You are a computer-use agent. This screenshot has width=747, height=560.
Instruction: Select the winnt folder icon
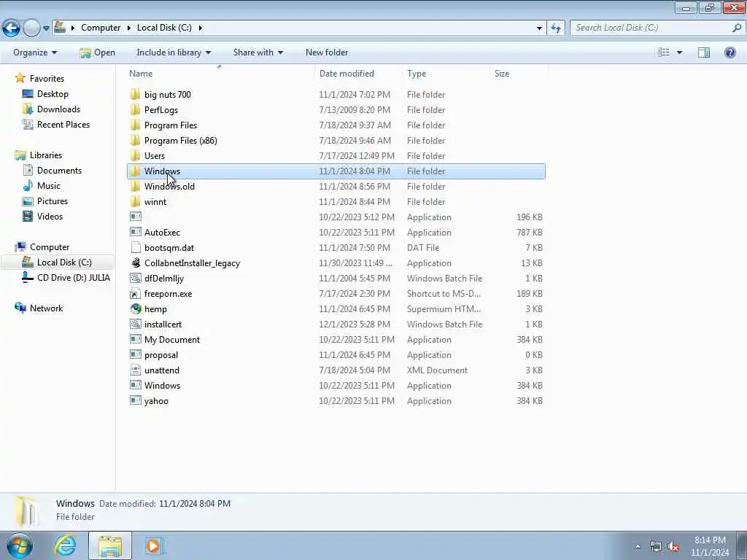click(135, 201)
